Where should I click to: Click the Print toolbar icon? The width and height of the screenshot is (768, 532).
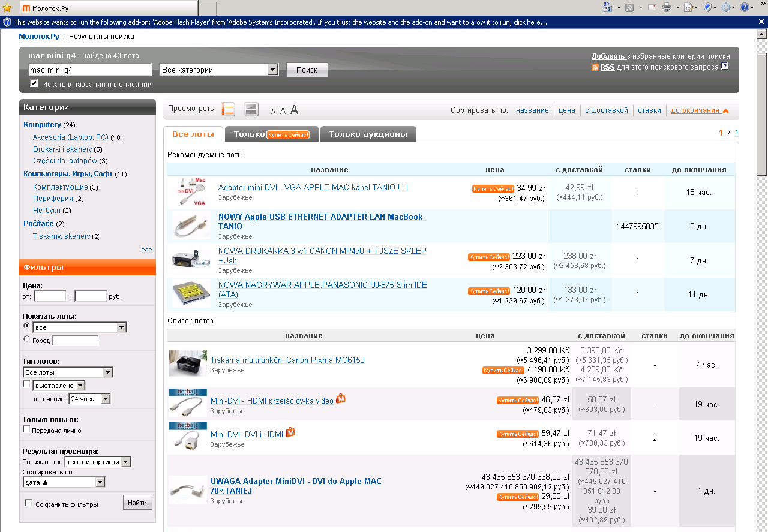666,7
